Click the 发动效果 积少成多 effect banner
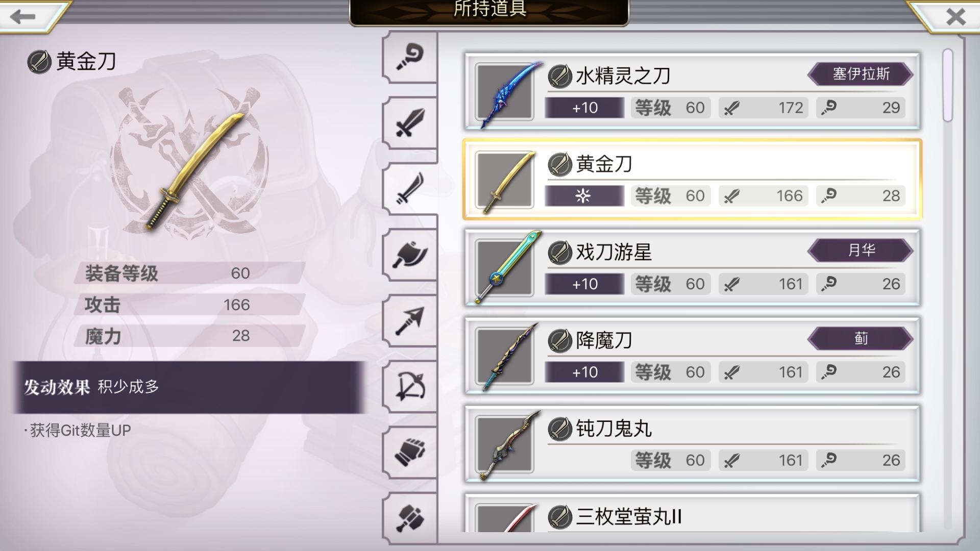Viewport: 980px width, 551px height. coord(189,387)
